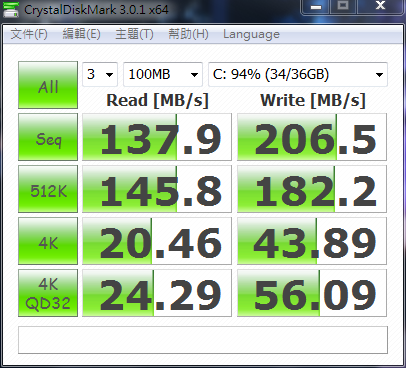This screenshot has height=368, width=406.
Task: Open the 文件(F) menu
Action: point(29,34)
